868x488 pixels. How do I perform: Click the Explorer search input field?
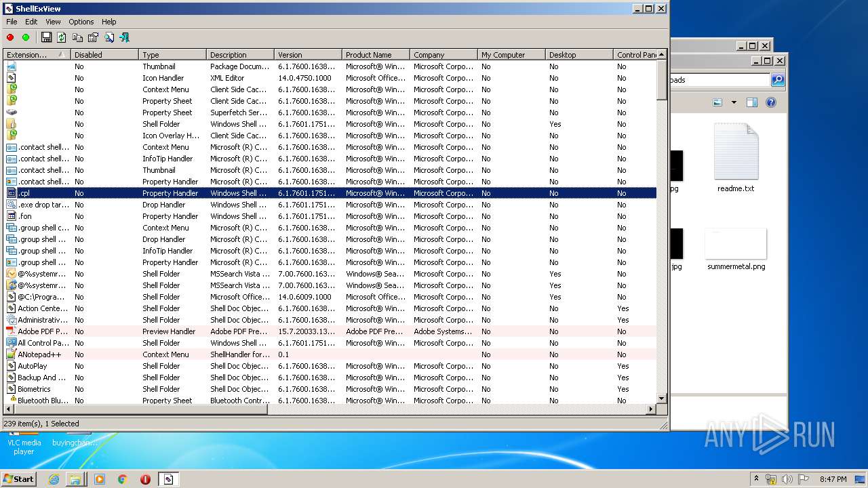coord(720,80)
